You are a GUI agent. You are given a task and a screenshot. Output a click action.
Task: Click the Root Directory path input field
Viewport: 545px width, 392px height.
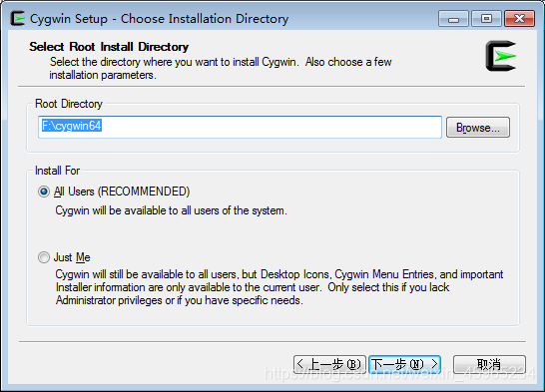(240, 127)
